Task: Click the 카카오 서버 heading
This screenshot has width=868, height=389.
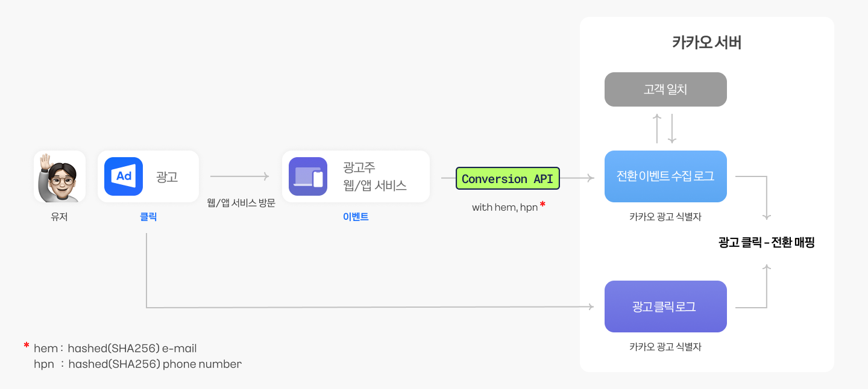Action: tap(707, 43)
